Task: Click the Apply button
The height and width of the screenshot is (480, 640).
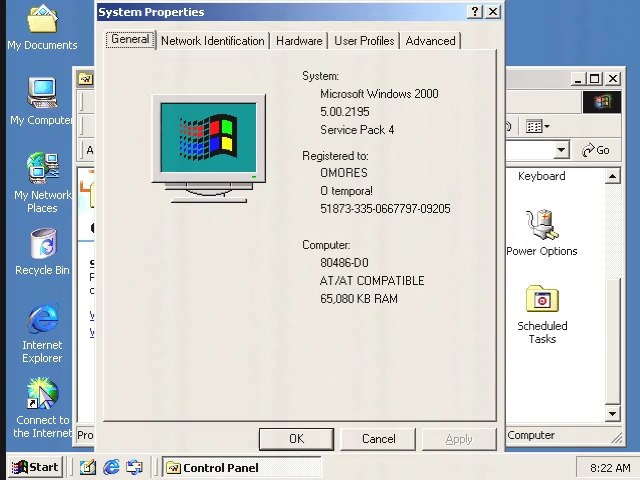Action: click(x=459, y=439)
